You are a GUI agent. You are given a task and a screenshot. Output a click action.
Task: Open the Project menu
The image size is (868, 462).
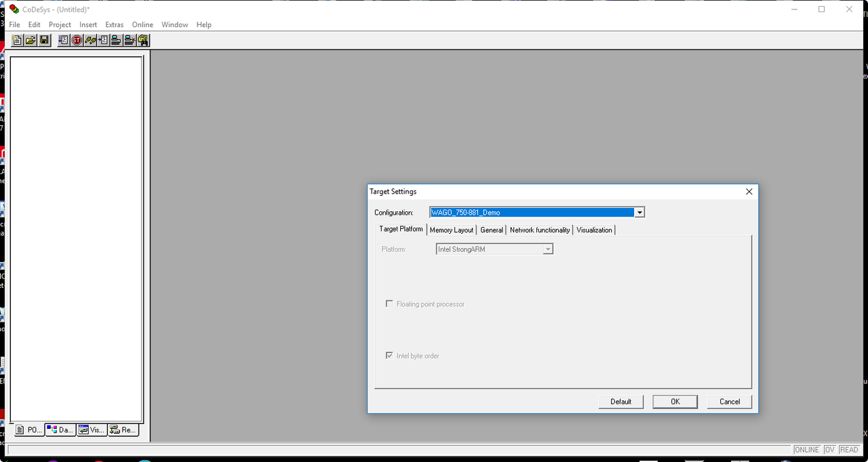click(60, 24)
